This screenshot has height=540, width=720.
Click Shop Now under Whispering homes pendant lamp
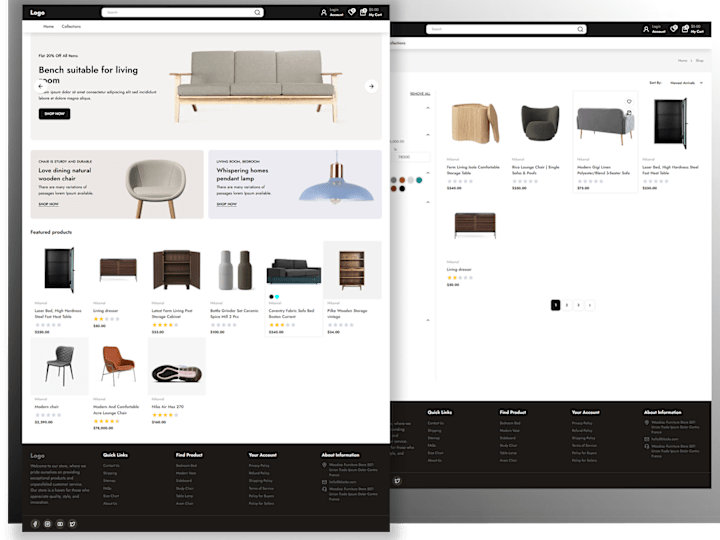[x=226, y=204]
